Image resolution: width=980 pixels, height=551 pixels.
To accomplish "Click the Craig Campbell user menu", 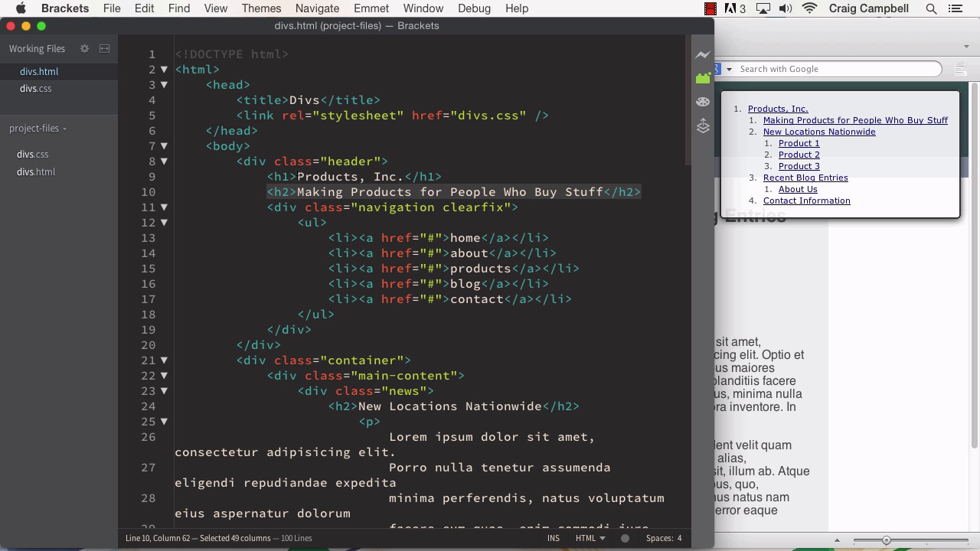I will [869, 8].
